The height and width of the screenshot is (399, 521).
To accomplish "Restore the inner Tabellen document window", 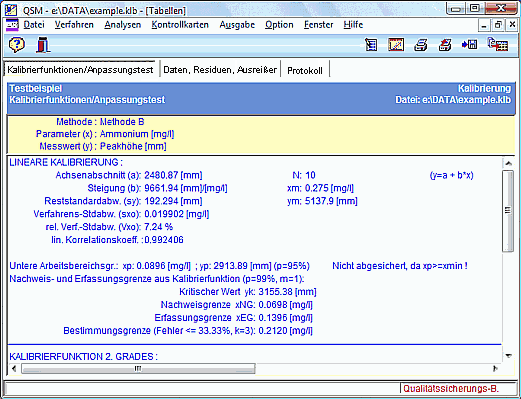I will point(498,25).
